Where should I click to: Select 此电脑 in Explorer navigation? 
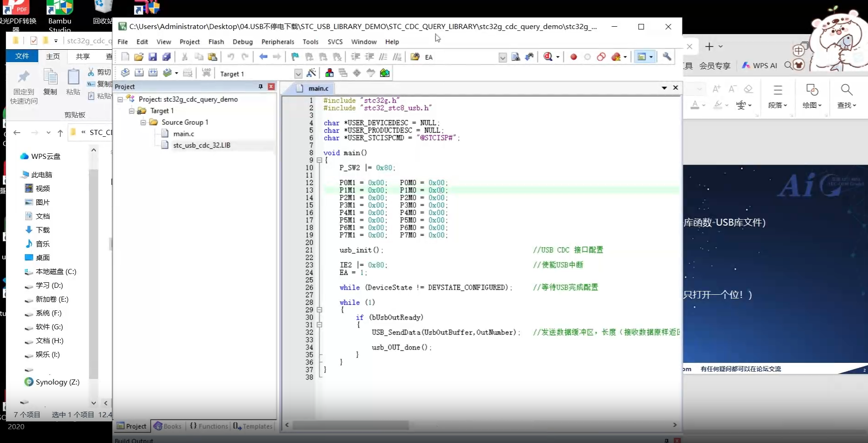coord(37,175)
